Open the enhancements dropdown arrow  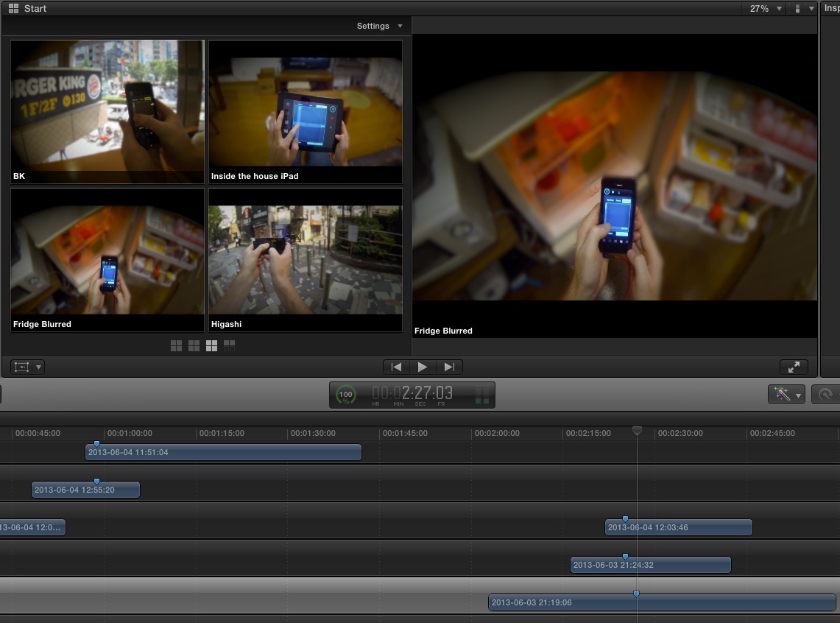[798, 395]
